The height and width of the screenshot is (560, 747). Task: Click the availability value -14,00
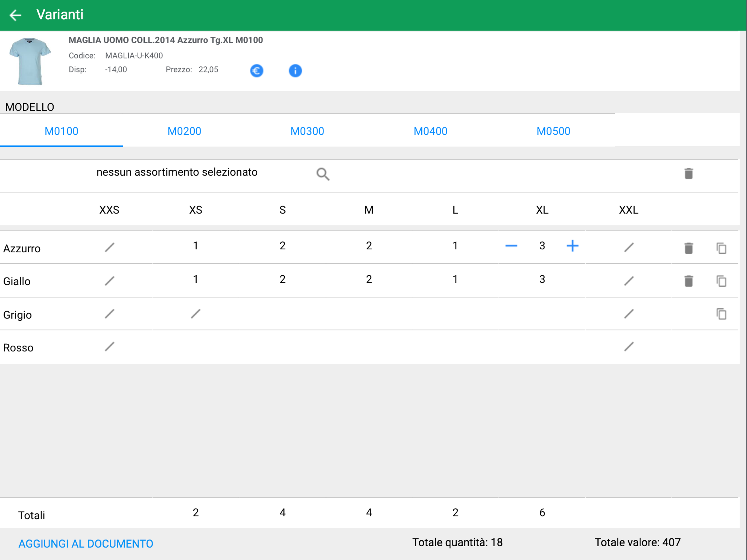116,69
